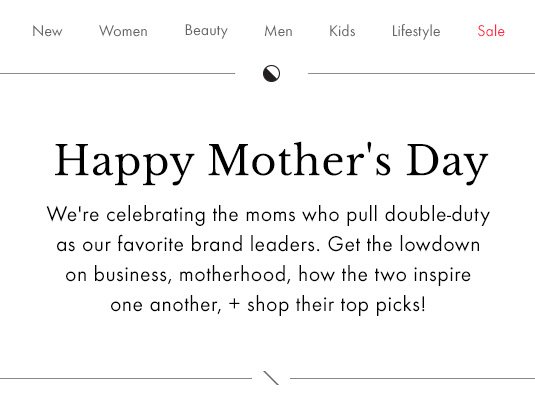Image resolution: width=535 pixels, height=419 pixels.
Task: Click the upper divider line left of the circle
Action: [117, 73]
